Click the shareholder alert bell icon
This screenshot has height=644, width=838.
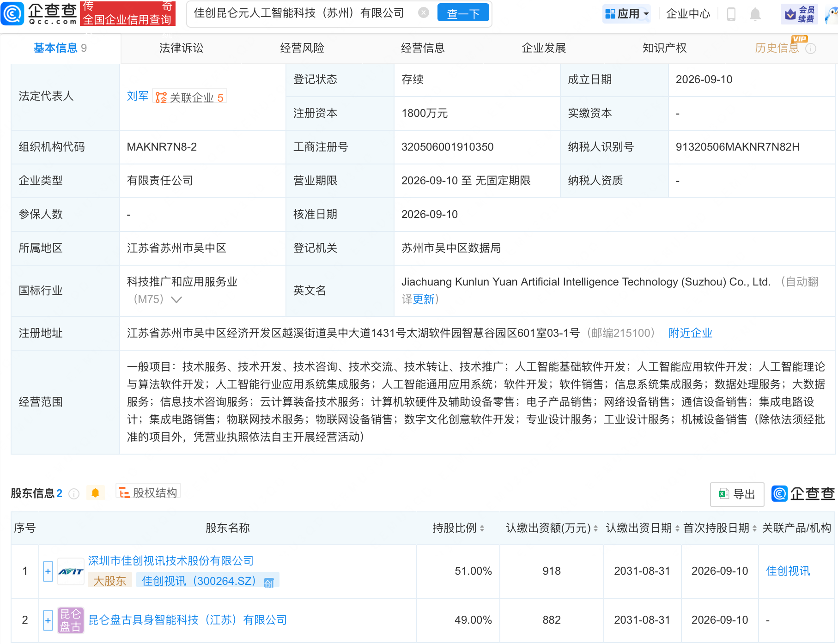95,493
